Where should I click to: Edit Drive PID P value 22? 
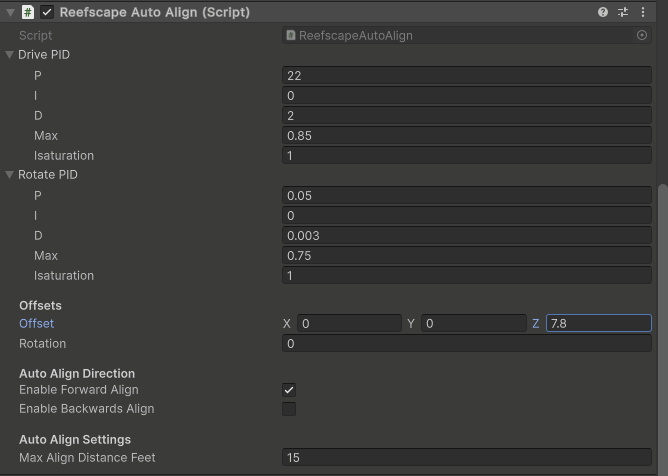pos(467,75)
